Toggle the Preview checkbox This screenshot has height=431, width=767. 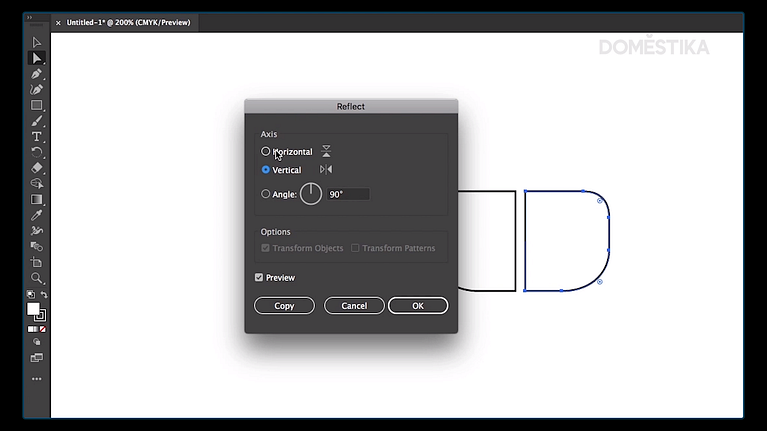260,278
